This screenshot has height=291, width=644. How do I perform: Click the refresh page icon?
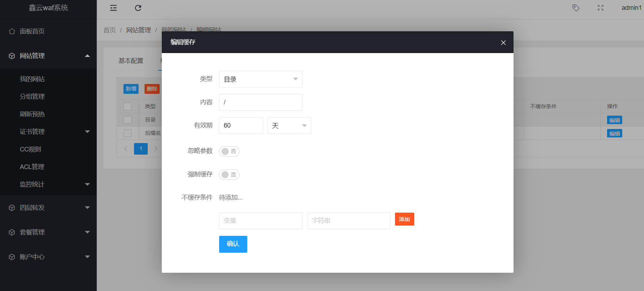point(138,8)
